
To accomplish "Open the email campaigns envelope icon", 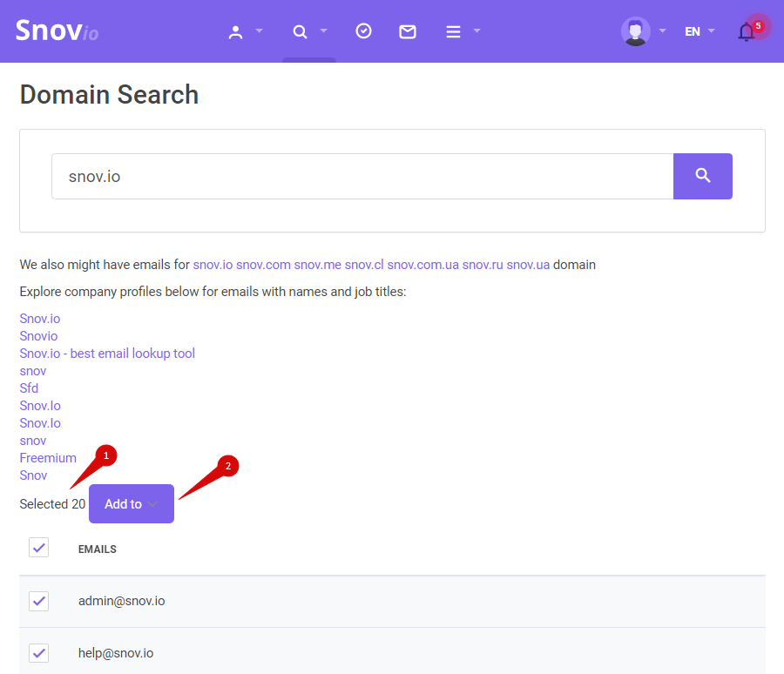I will click(x=408, y=31).
